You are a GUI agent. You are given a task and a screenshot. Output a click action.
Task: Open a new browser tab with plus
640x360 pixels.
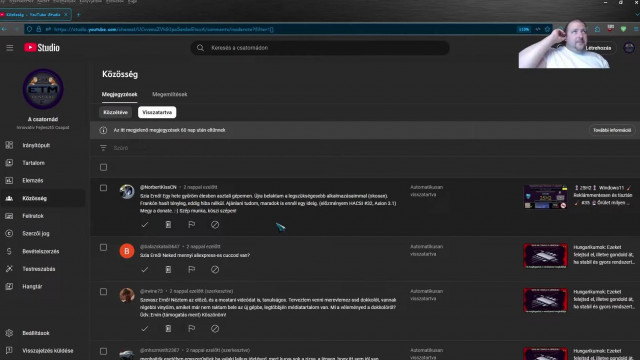[x=78, y=15]
